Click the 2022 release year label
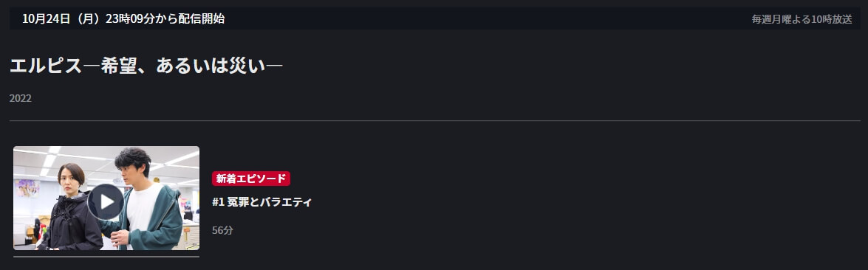The height and width of the screenshot is (270, 868). tap(21, 99)
